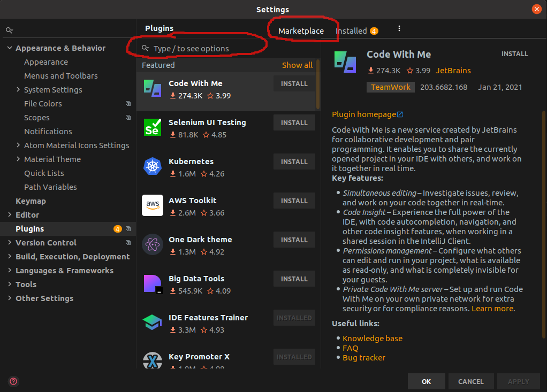The height and width of the screenshot is (392, 547).
Task: Install the AWS Toolkit plugin
Action: 294,201
